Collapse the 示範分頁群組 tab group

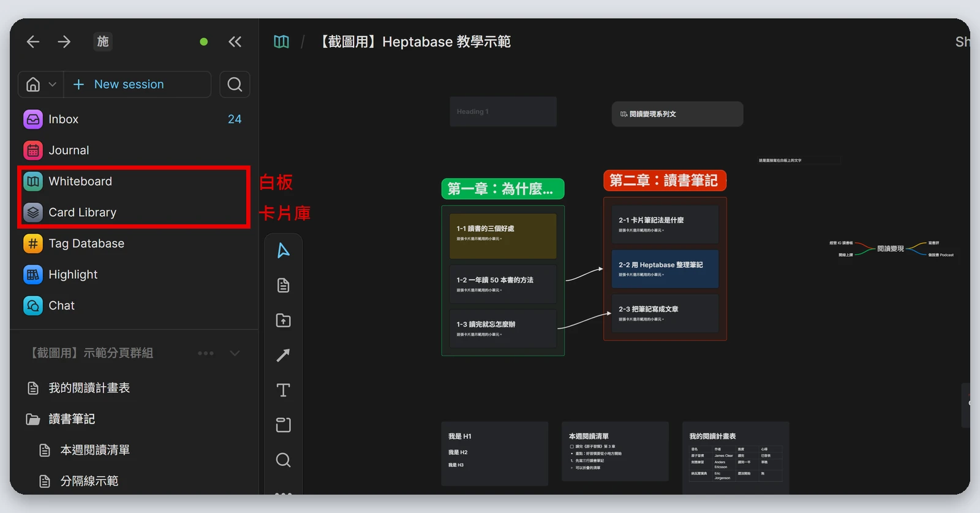click(x=235, y=353)
